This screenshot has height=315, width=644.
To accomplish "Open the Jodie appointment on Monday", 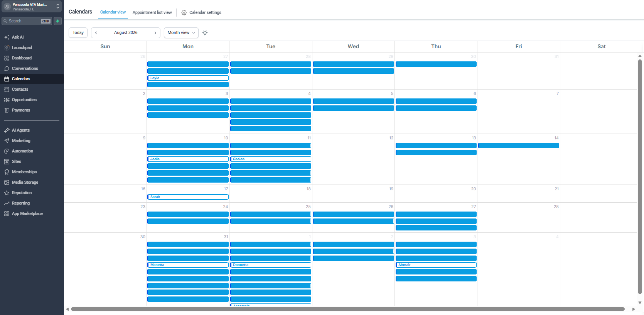I will 188,159.
